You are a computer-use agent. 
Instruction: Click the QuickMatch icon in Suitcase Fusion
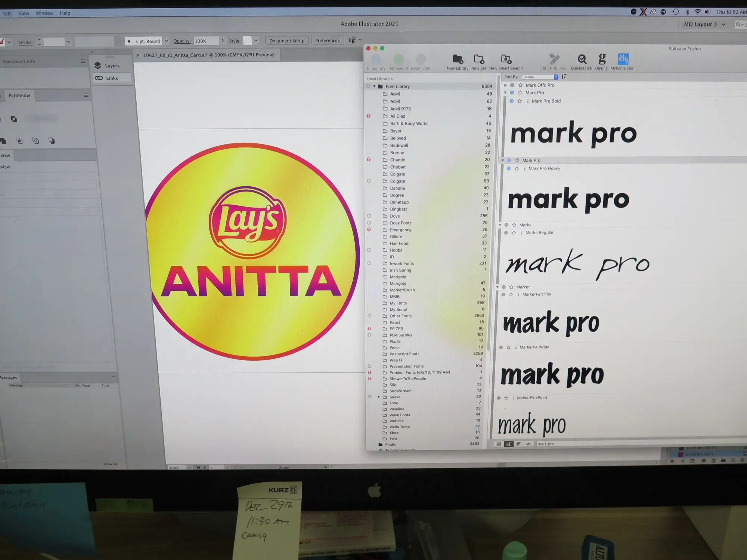[582, 59]
